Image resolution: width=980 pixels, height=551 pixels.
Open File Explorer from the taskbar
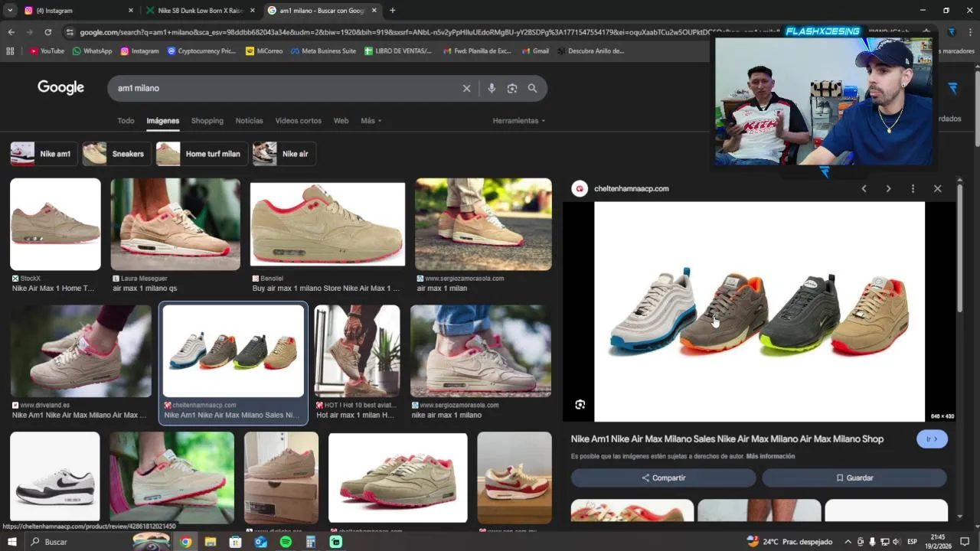211,542
